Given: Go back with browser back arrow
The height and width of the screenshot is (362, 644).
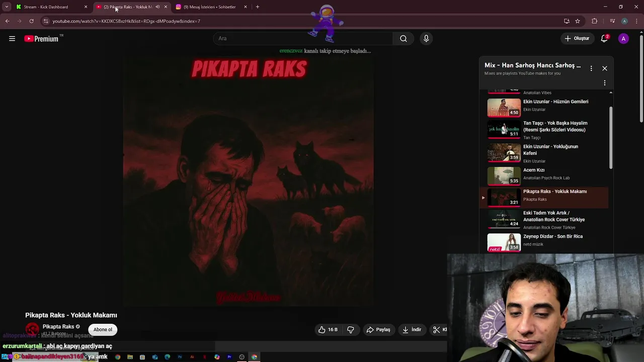Looking at the screenshot, I should [x=7, y=21].
